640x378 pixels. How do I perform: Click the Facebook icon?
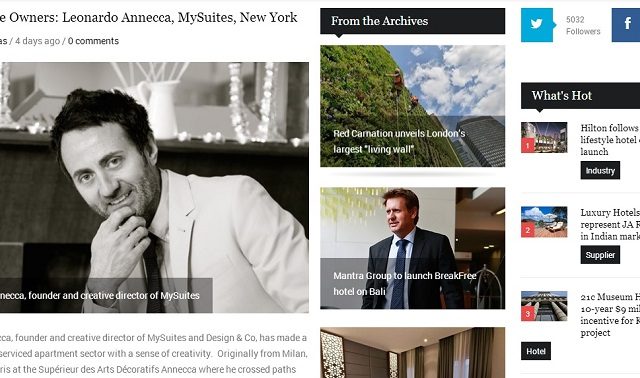click(626, 25)
